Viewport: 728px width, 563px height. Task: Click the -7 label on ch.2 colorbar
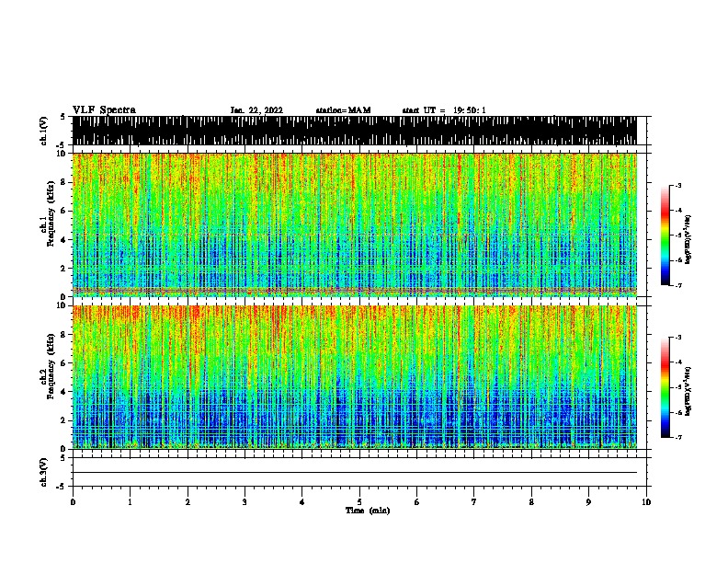[x=677, y=437]
